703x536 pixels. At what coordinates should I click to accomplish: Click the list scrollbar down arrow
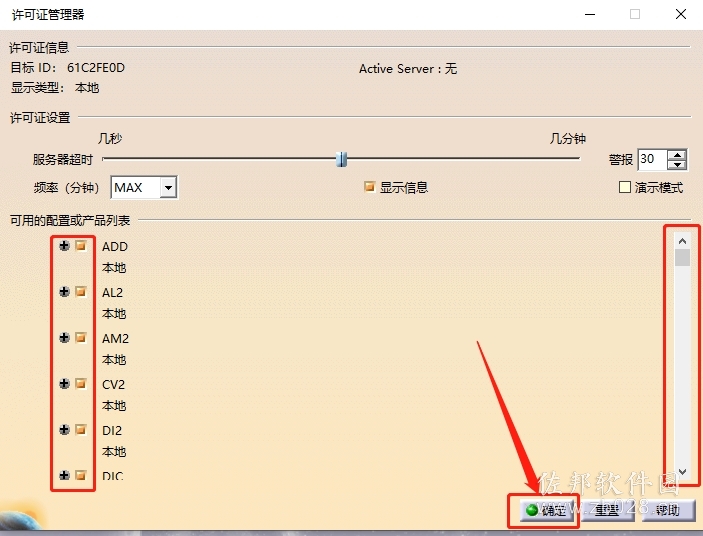[682, 471]
